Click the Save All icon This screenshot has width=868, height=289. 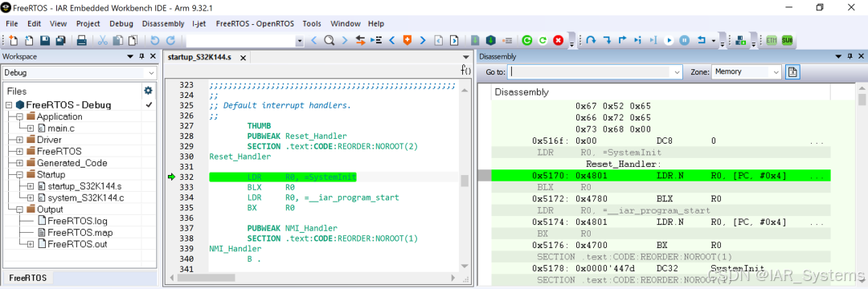pyautogui.click(x=60, y=40)
